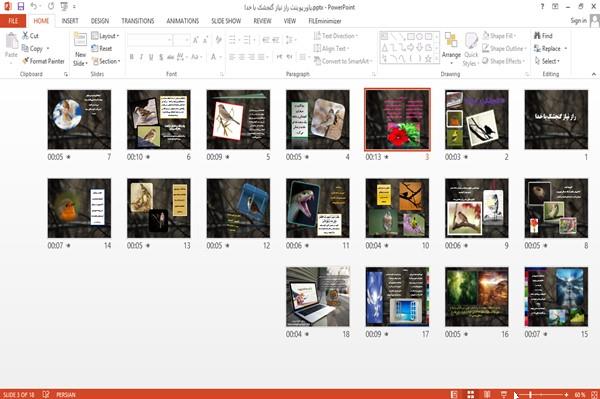Image resolution: width=600 pixels, height=399 pixels.
Task: Open the Layout dropdown
Action: click(105, 36)
